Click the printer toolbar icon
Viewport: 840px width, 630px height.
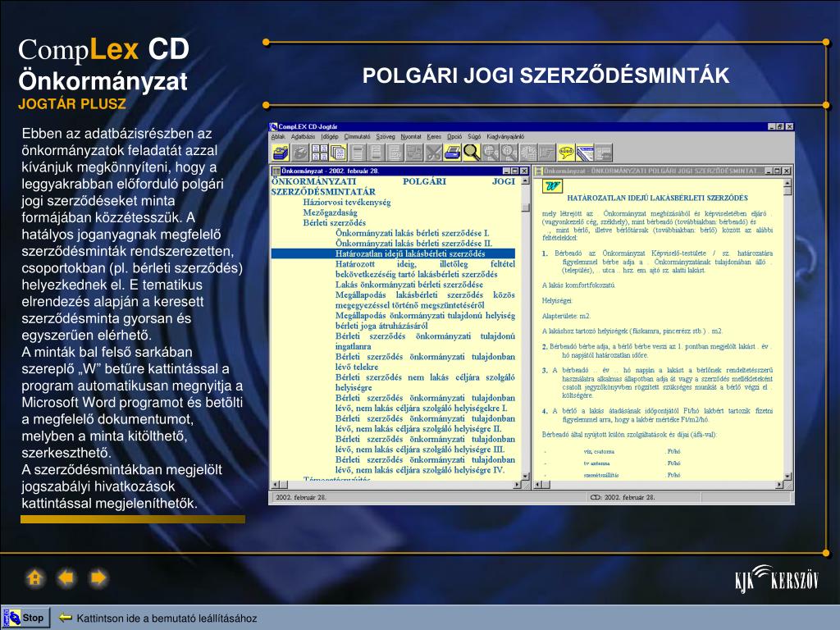pyautogui.click(x=452, y=153)
